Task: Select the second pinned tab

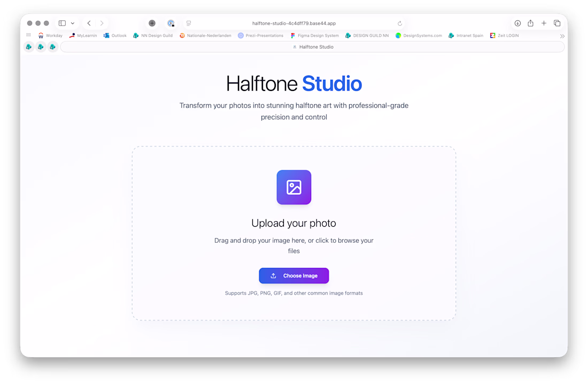Action: point(41,47)
